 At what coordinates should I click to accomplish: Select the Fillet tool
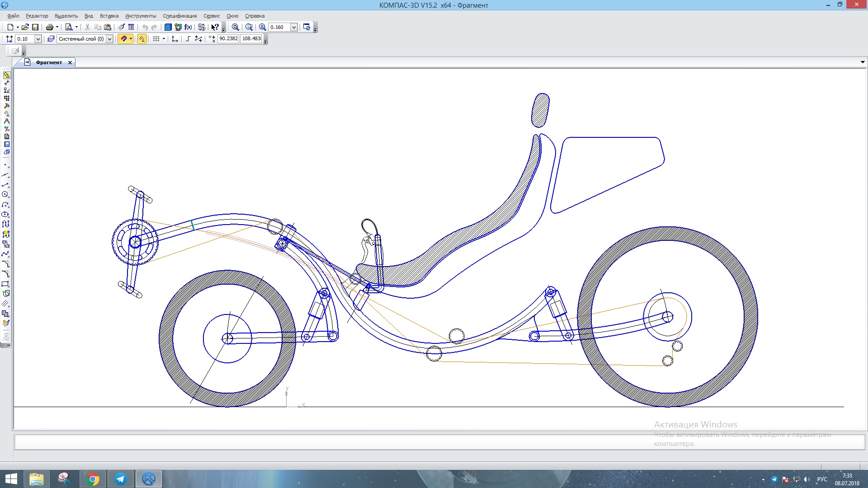pyautogui.click(x=5, y=274)
